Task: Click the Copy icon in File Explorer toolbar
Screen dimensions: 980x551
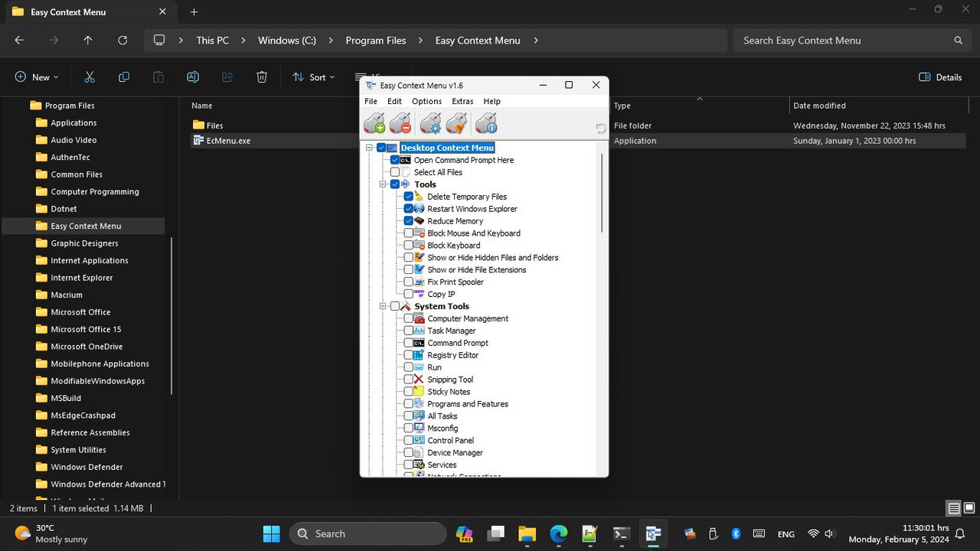Action: 124,77
